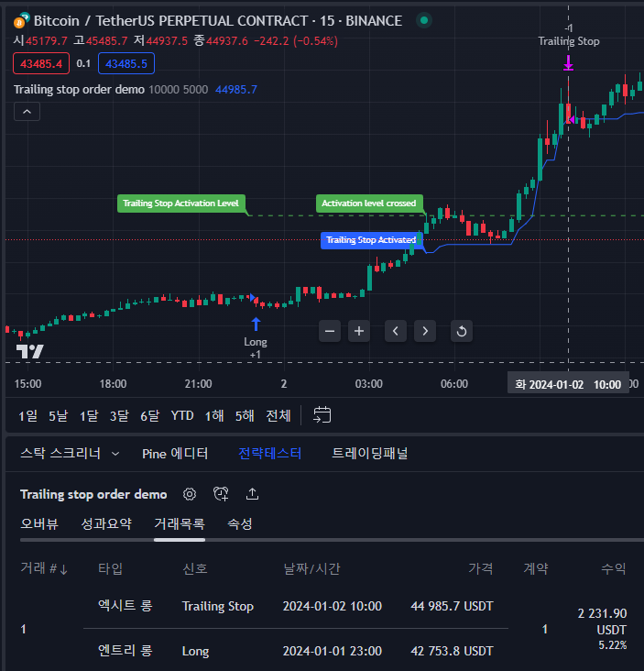This screenshot has height=671, width=644.
Task: Click the 날짜/시간 column header
Action: [311, 568]
